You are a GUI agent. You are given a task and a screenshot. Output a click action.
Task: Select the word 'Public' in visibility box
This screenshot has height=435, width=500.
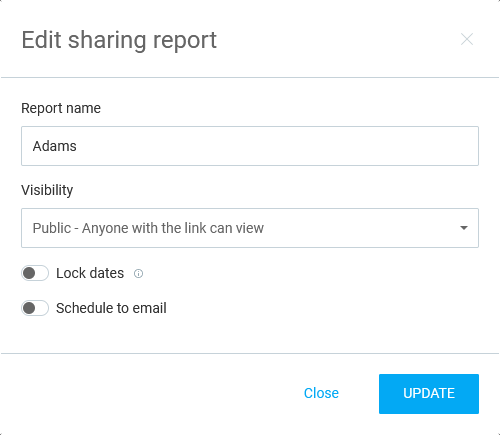pos(52,228)
